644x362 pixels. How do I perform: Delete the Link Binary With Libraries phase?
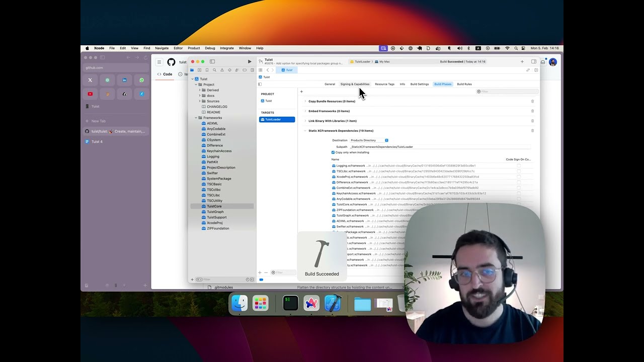coord(532,121)
